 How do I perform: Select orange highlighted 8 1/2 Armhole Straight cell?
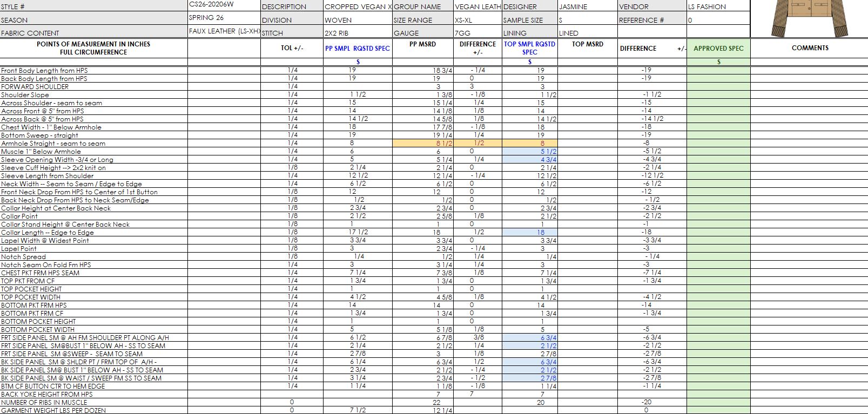tap(423, 144)
